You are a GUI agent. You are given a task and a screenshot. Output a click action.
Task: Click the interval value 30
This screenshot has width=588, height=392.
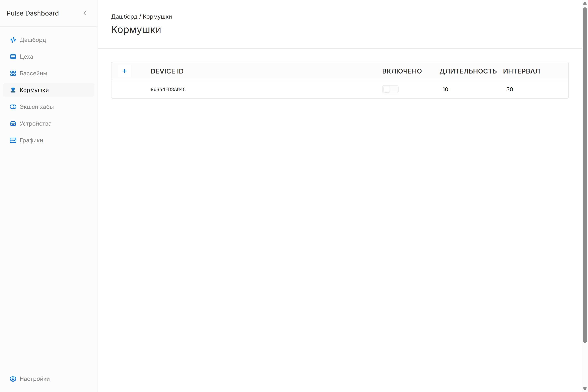pyautogui.click(x=510, y=89)
